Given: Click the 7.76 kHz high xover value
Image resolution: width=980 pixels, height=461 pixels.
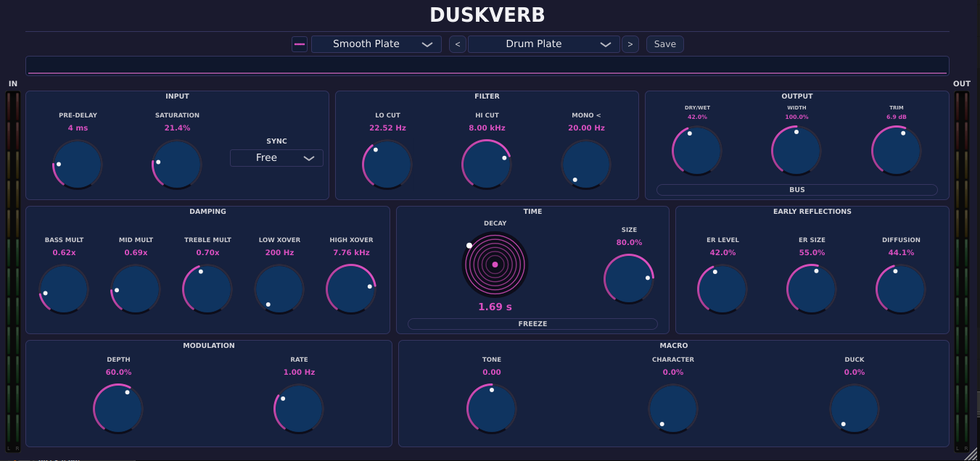Looking at the screenshot, I should point(351,253).
